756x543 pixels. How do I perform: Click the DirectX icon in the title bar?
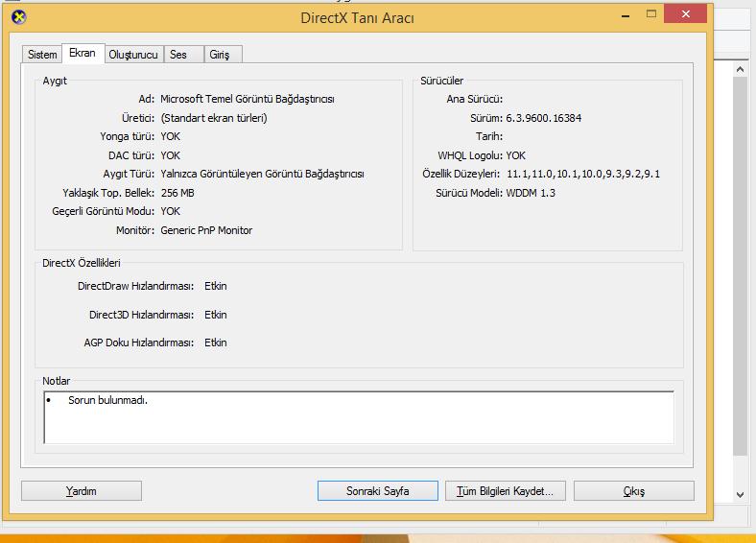coord(18,16)
